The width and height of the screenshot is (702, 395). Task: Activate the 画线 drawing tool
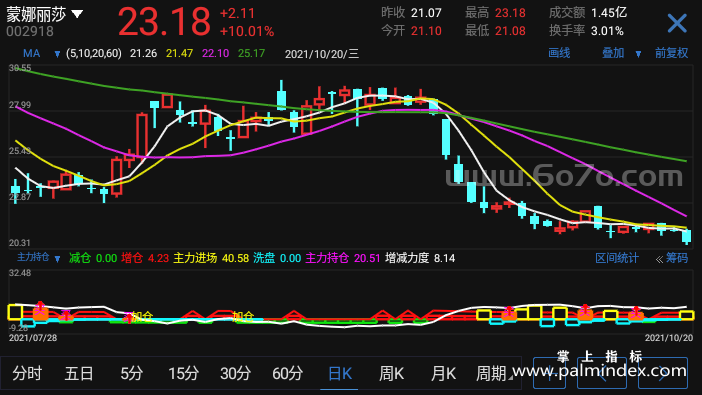(x=559, y=53)
